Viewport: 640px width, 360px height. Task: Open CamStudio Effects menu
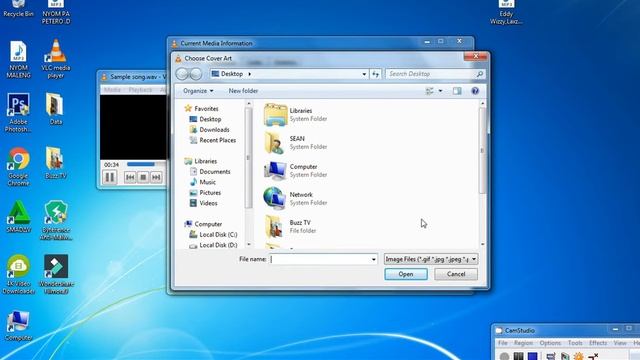click(x=598, y=343)
